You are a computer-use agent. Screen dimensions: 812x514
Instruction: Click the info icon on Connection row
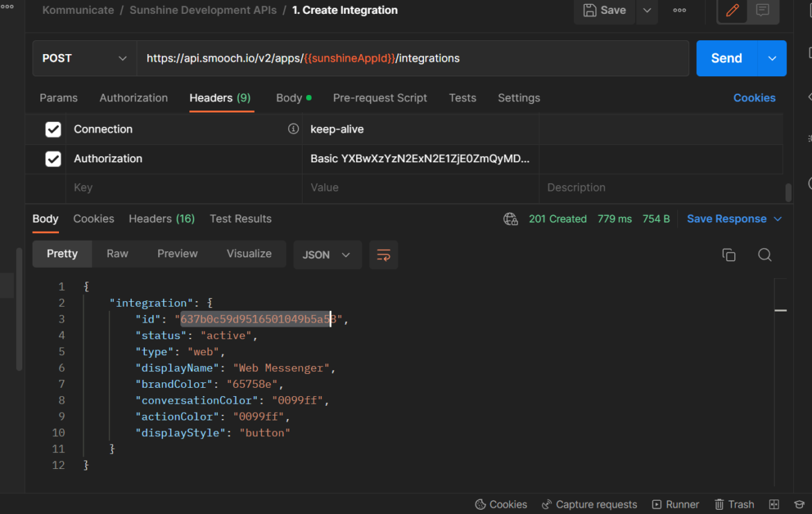pyautogui.click(x=293, y=129)
